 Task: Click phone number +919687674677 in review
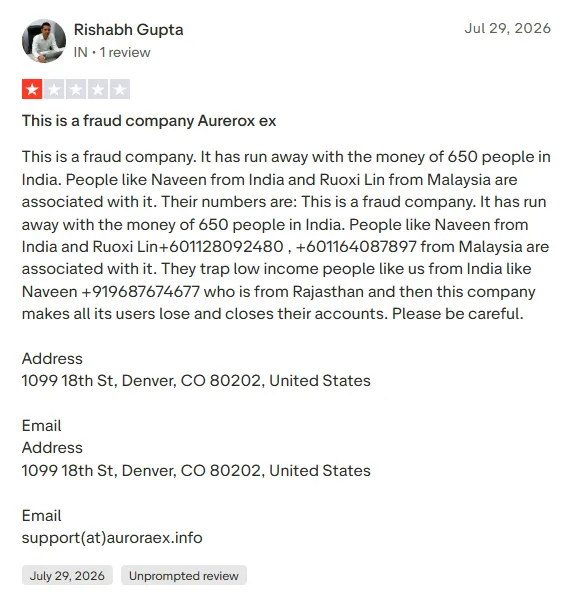click(141, 292)
